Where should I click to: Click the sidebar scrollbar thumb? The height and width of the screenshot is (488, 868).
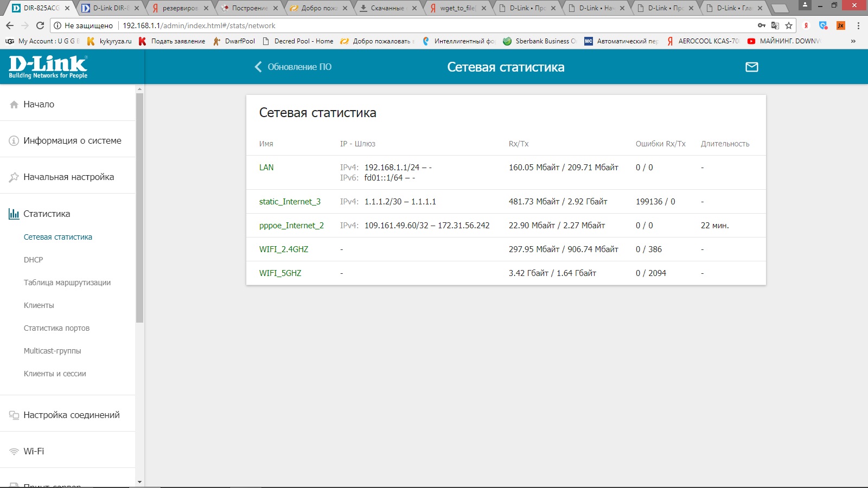[x=139, y=208]
